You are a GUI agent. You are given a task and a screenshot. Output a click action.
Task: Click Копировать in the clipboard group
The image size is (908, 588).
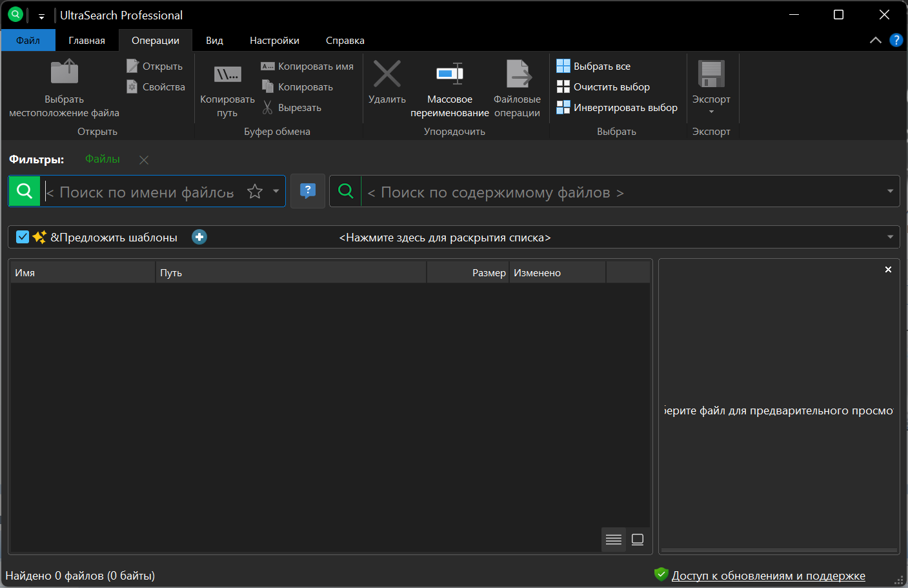pyautogui.click(x=298, y=86)
